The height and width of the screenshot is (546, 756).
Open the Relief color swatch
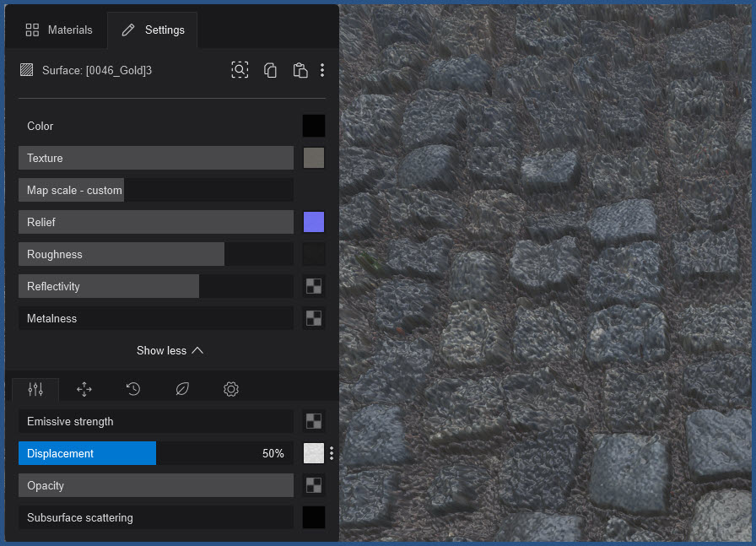tap(313, 222)
